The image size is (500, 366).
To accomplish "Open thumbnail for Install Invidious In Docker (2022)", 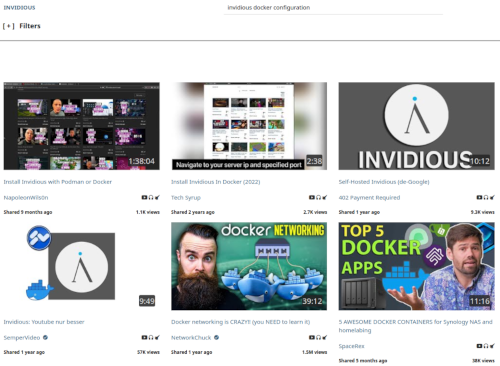I will coord(249,126).
